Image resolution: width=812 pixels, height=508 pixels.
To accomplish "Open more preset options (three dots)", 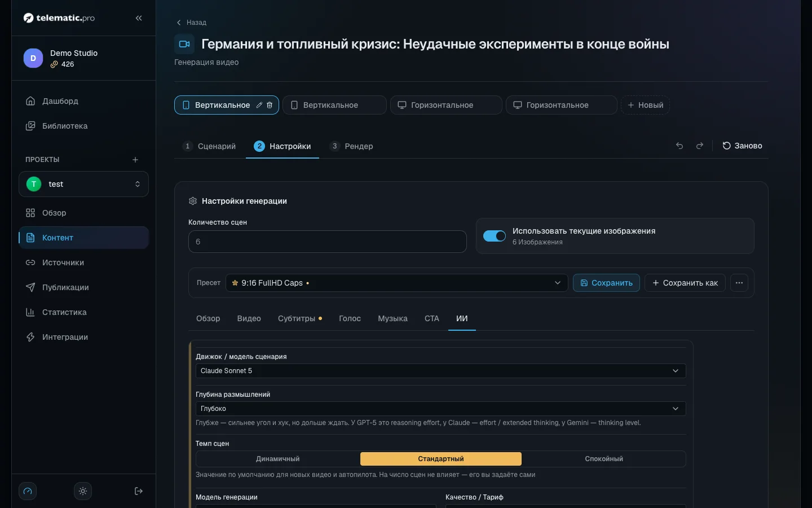I will pyautogui.click(x=739, y=283).
